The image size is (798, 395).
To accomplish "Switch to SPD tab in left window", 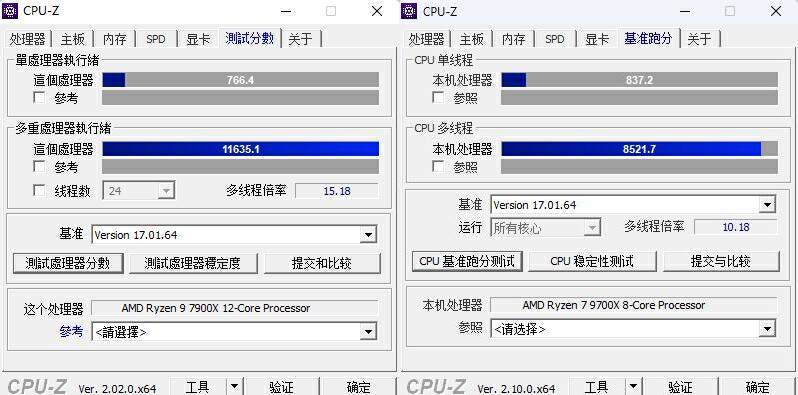I will 156,39.
